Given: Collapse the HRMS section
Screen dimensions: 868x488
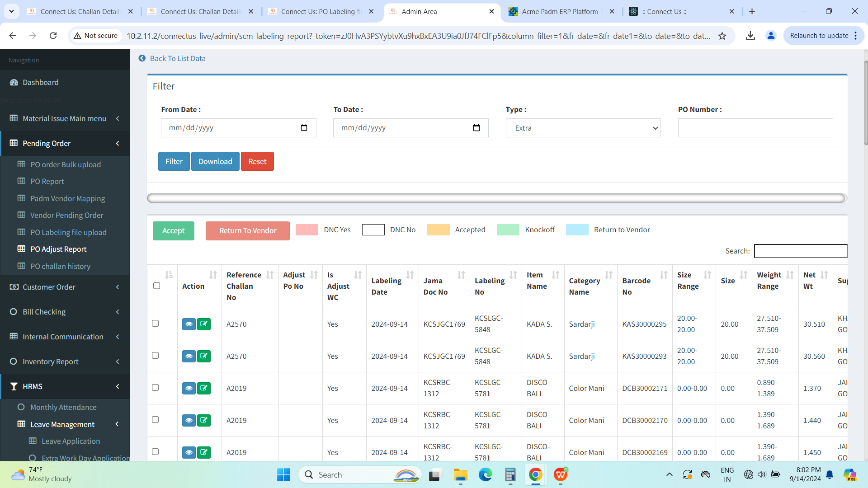Looking at the screenshot, I should [65, 386].
